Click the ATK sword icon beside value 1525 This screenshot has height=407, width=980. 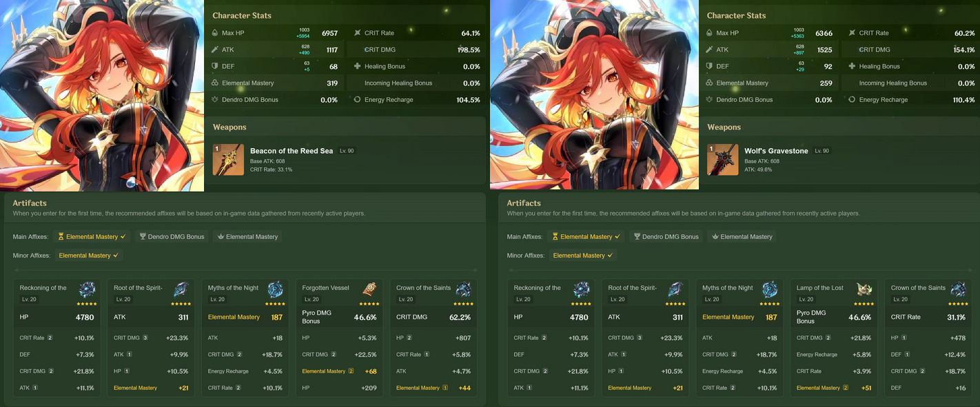[709, 50]
